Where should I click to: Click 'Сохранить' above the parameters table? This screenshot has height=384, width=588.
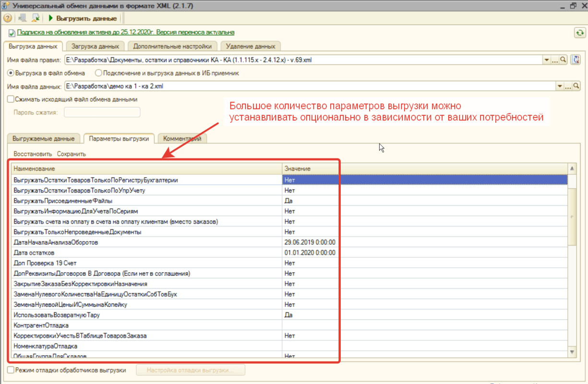coord(71,154)
